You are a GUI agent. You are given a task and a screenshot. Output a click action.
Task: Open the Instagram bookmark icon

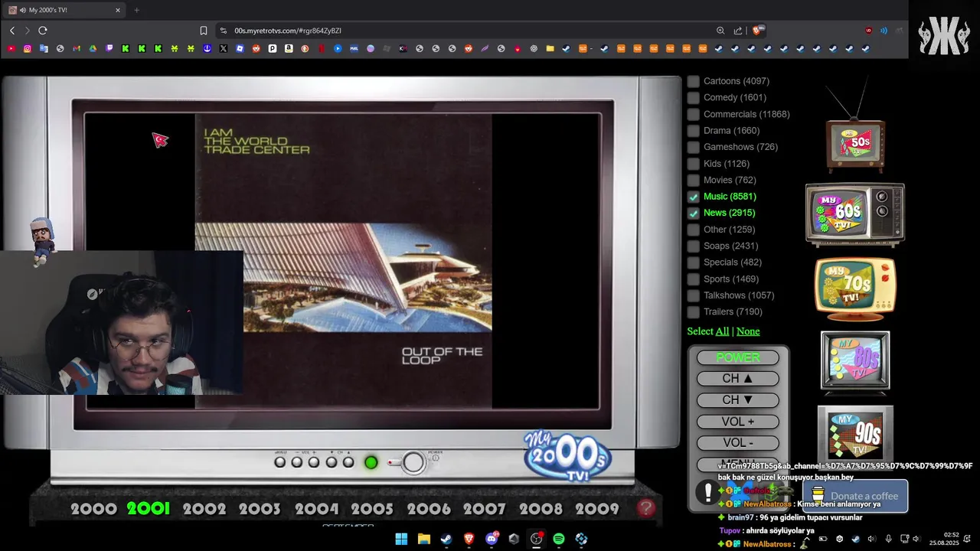point(28,48)
